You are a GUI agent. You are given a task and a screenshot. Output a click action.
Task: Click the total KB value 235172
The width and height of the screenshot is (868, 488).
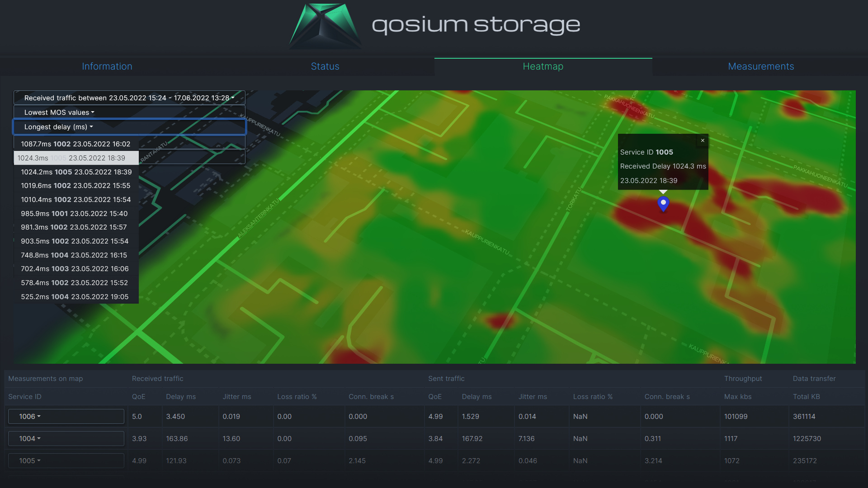coord(805,461)
